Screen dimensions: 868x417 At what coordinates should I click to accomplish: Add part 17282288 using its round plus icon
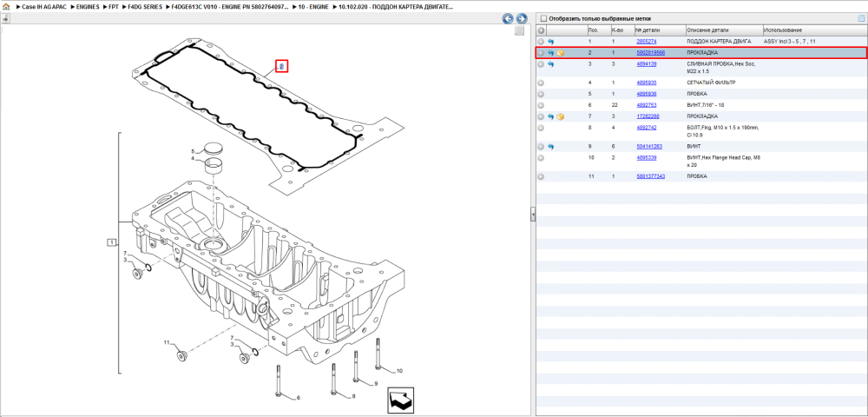coord(541,117)
